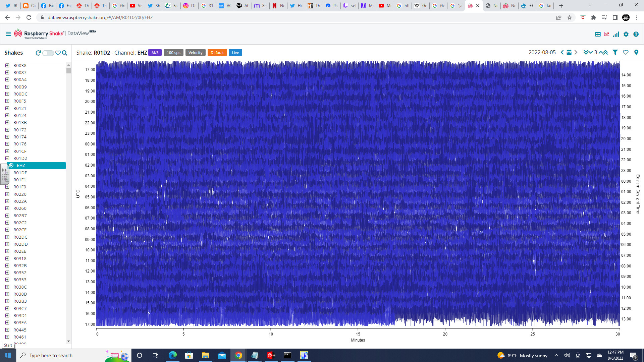Select station R02DD in list

[x=20, y=244]
